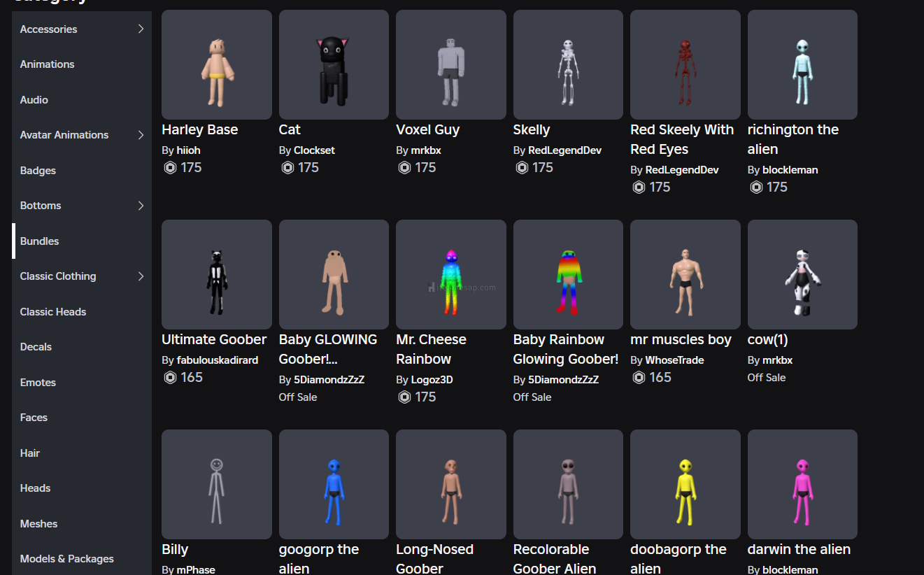The height and width of the screenshot is (575, 924).
Task: Go to Models & Packages category
Action: [x=67, y=559]
